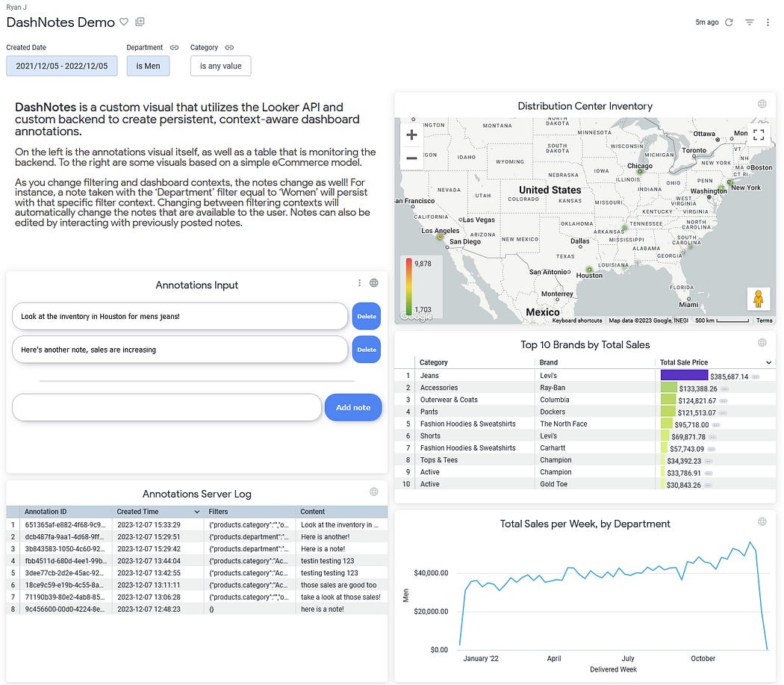Expand Total Sale Price column sort chevron
This screenshot has height=685, width=784.
pyautogui.click(x=768, y=362)
